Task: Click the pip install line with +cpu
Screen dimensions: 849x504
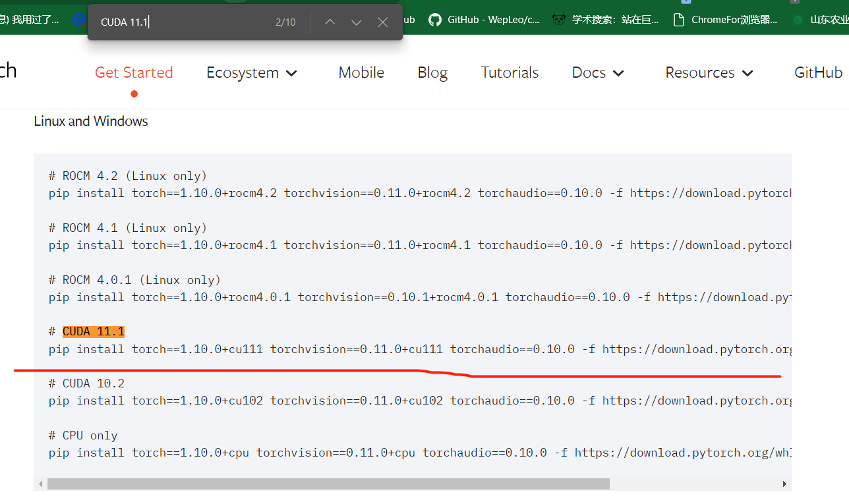Action: 419,453
